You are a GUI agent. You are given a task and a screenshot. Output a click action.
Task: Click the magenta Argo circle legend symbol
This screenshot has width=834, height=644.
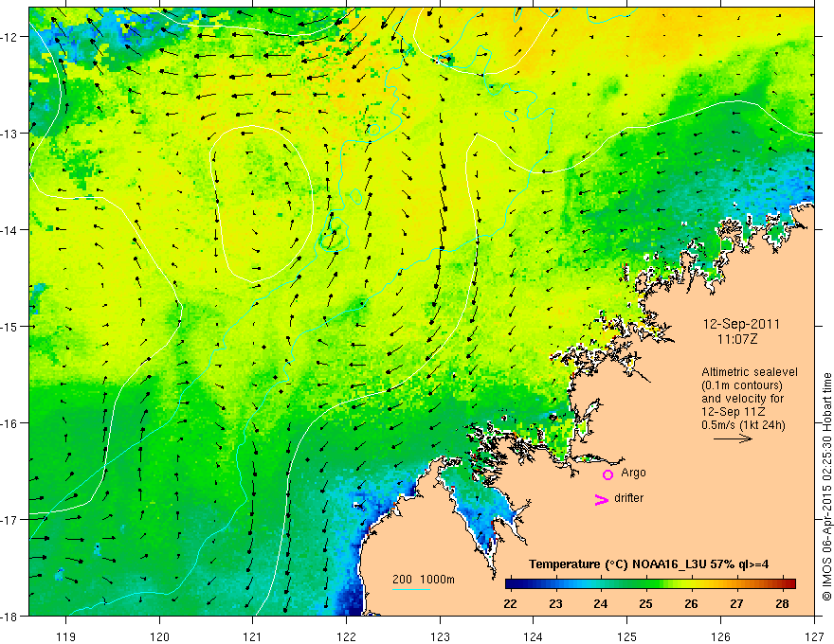point(607,474)
